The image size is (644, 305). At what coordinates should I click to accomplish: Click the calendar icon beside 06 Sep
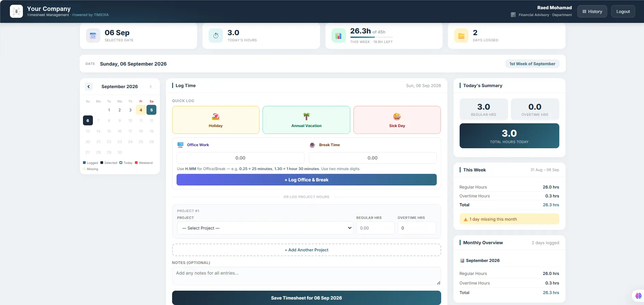pyautogui.click(x=93, y=36)
